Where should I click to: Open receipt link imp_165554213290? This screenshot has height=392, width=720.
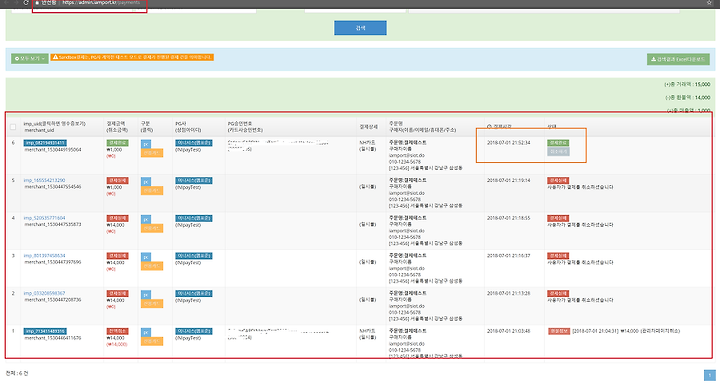coord(44,180)
